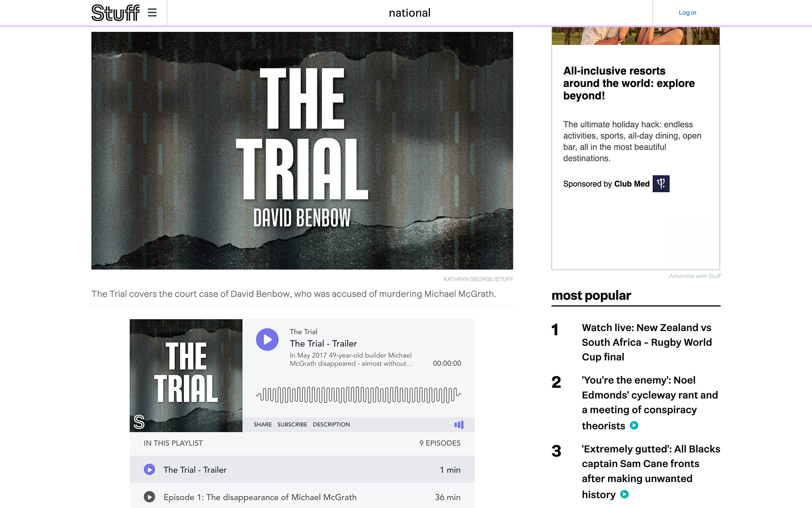The width and height of the screenshot is (812, 508).
Task: Click the S logo on podcast cover
Action: 139,422
